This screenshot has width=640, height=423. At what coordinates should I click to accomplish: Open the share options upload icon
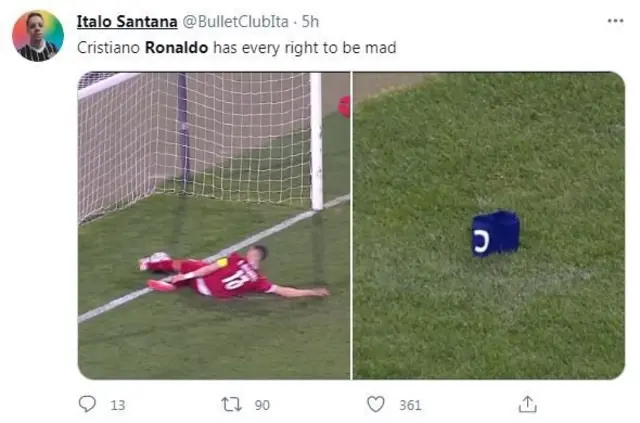(527, 404)
